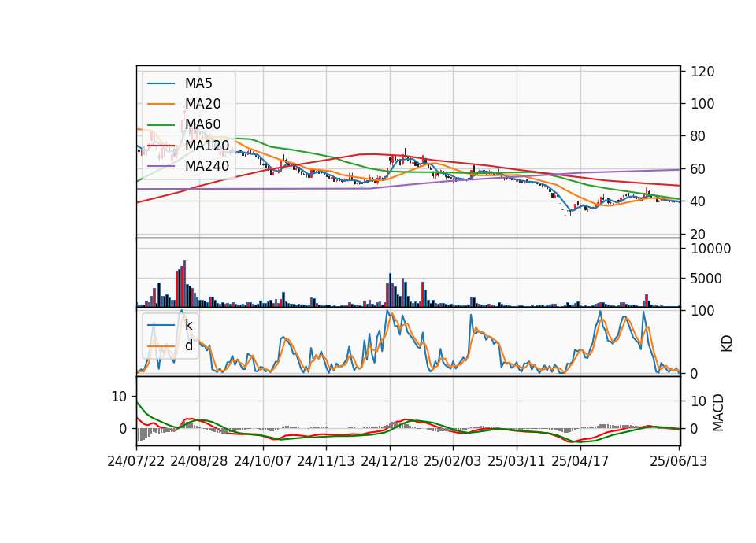
Task: Click the MA120 legend label
Action: point(207,146)
